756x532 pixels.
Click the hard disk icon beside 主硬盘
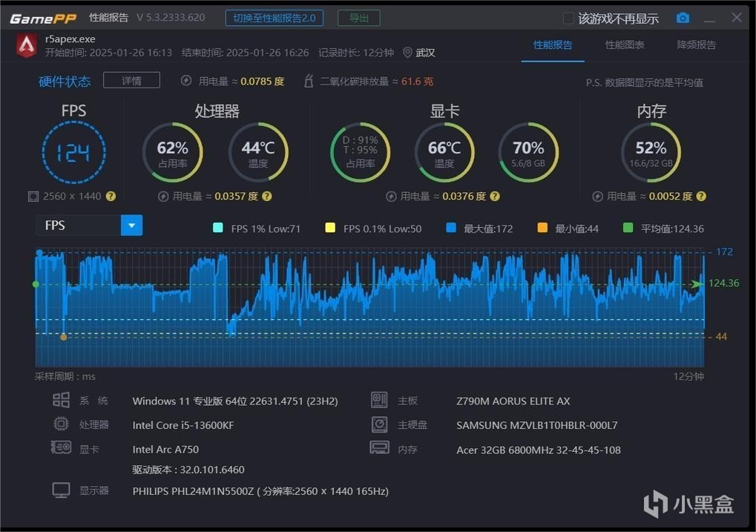coord(379,424)
